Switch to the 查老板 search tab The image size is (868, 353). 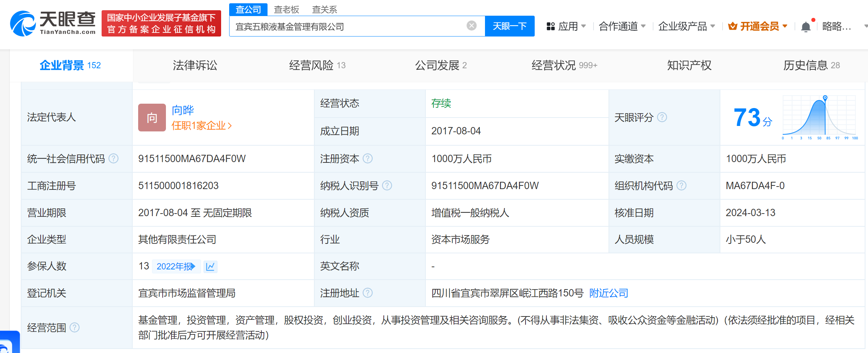pyautogui.click(x=287, y=9)
